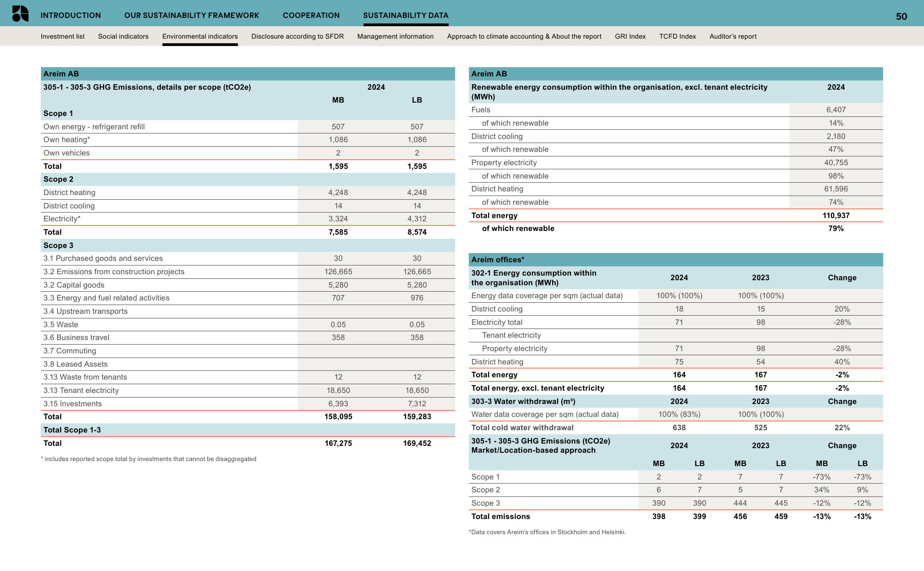Click the 'Own vehicles' row label
Image resolution: width=924 pixels, height=571 pixels.
67,153
